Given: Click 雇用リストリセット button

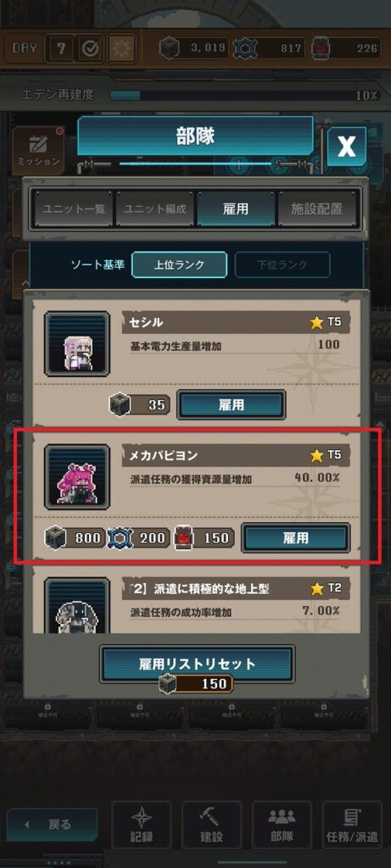Looking at the screenshot, I should coord(197,664).
